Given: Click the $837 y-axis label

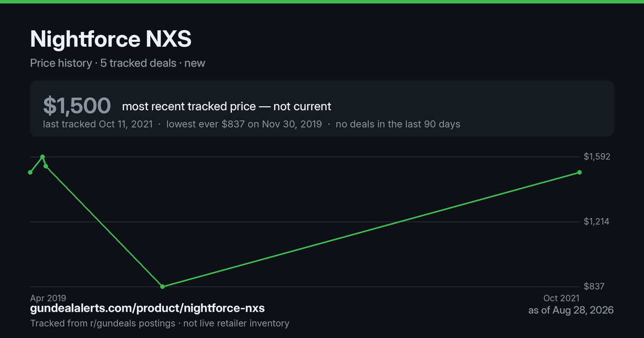Looking at the screenshot, I should (594, 286).
